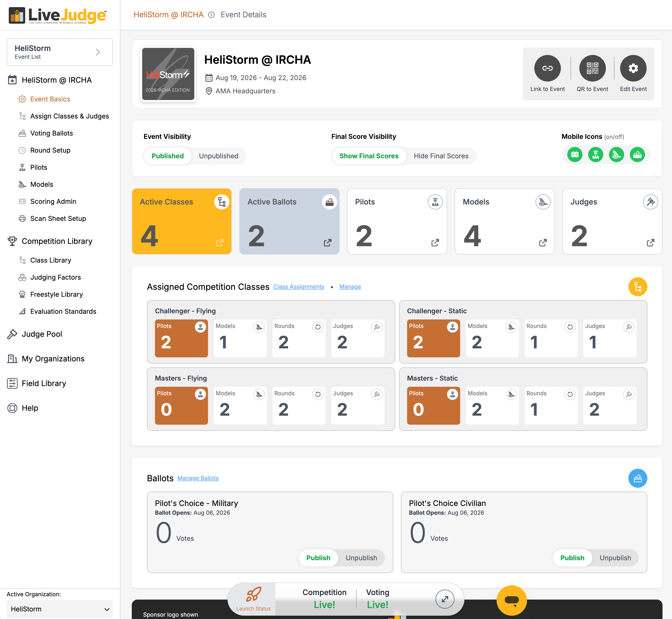672x619 pixels.
Task: Unpublish the Pilot's Choice - Military ballot
Action: (x=361, y=558)
